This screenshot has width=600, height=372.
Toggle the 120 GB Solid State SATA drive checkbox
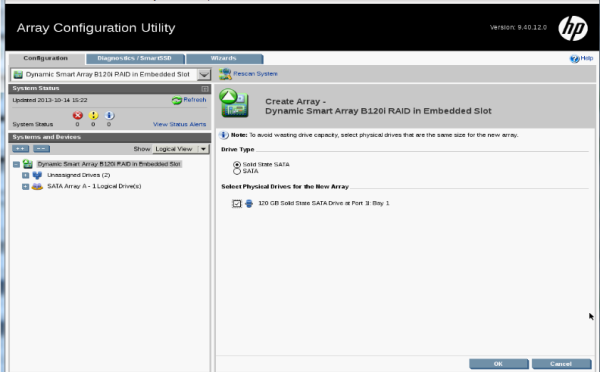(237, 203)
